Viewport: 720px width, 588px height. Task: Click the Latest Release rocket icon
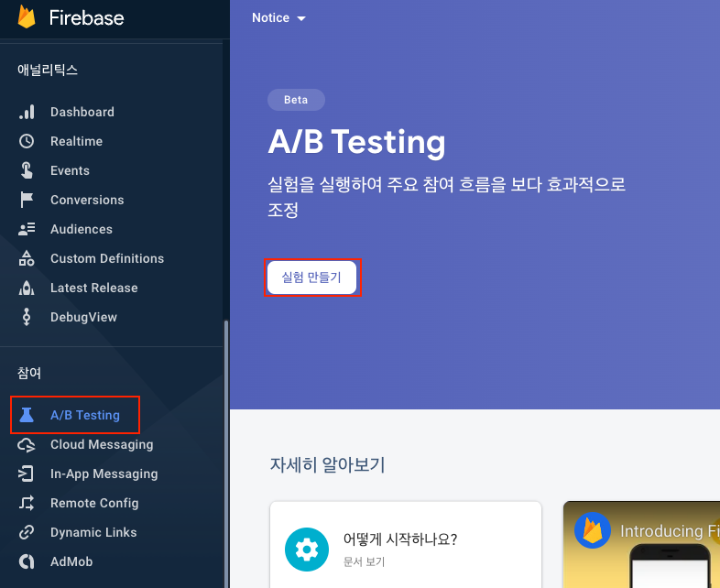[27, 288]
